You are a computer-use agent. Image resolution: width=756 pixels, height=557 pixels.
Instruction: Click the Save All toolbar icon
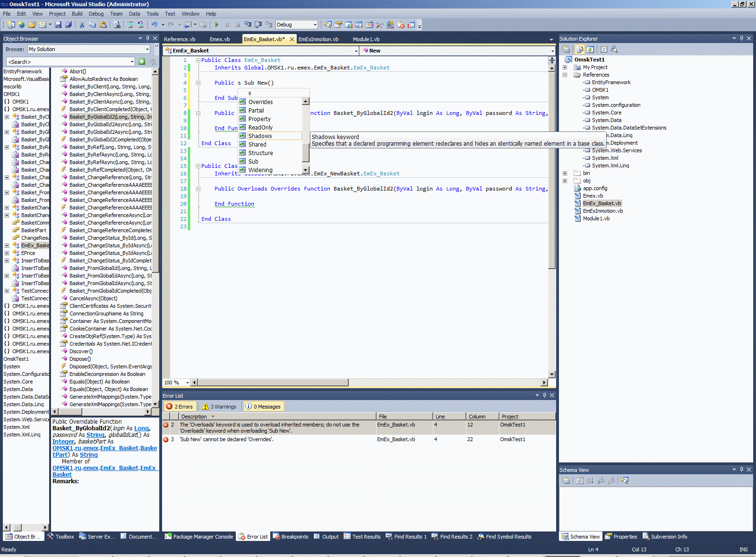(x=69, y=25)
